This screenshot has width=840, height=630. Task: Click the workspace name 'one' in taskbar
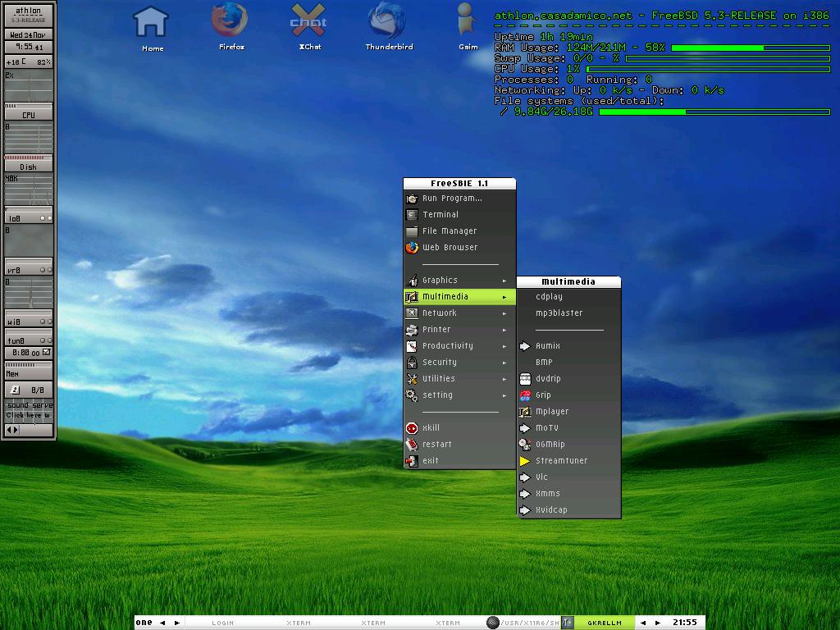tap(144, 623)
